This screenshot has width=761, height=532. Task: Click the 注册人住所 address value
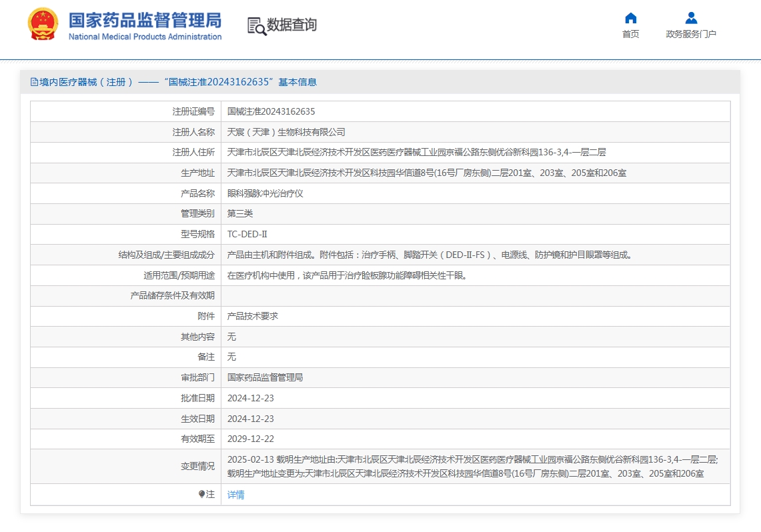tap(416, 152)
